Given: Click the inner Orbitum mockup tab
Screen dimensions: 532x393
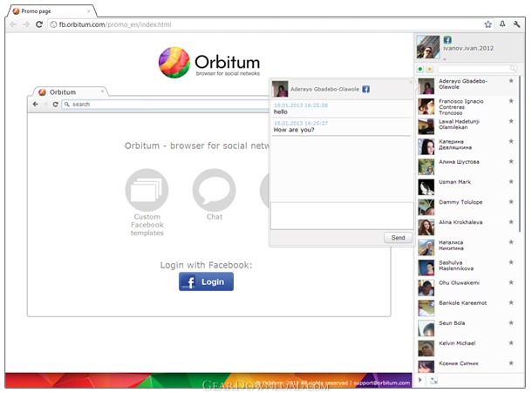Looking at the screenshot, I should coord(71,91).
